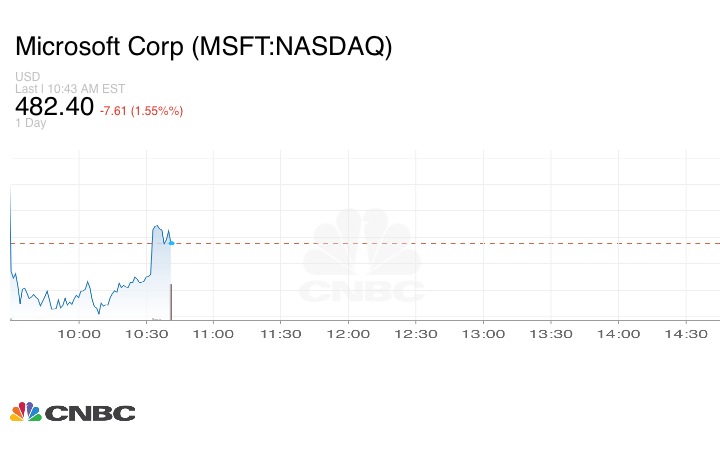Click the 14:00 time axis label
The height and width of the screenshot is (450, 720).
618,334
